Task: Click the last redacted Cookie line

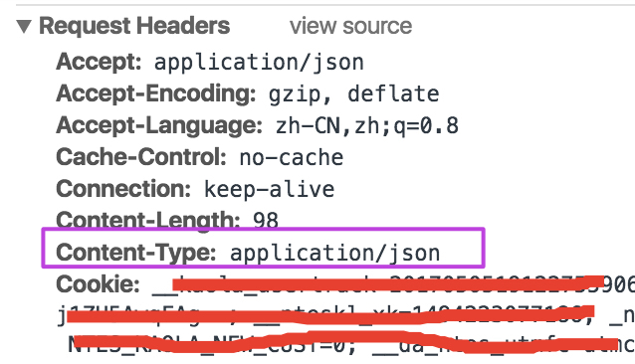Action: tap(351, 344)
